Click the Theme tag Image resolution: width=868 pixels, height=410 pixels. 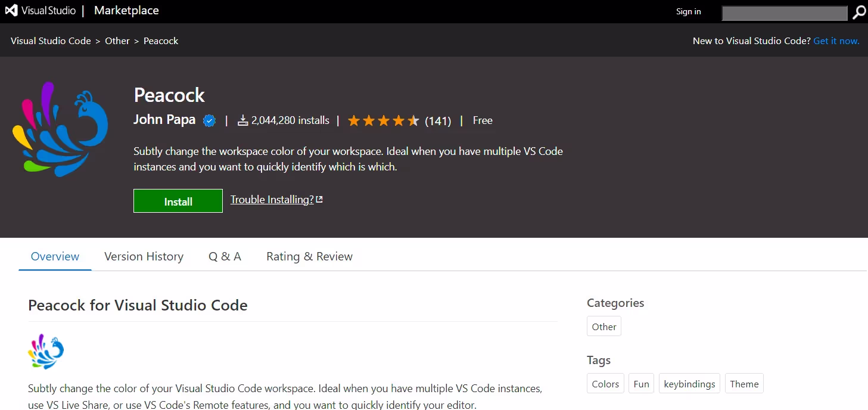744,384
